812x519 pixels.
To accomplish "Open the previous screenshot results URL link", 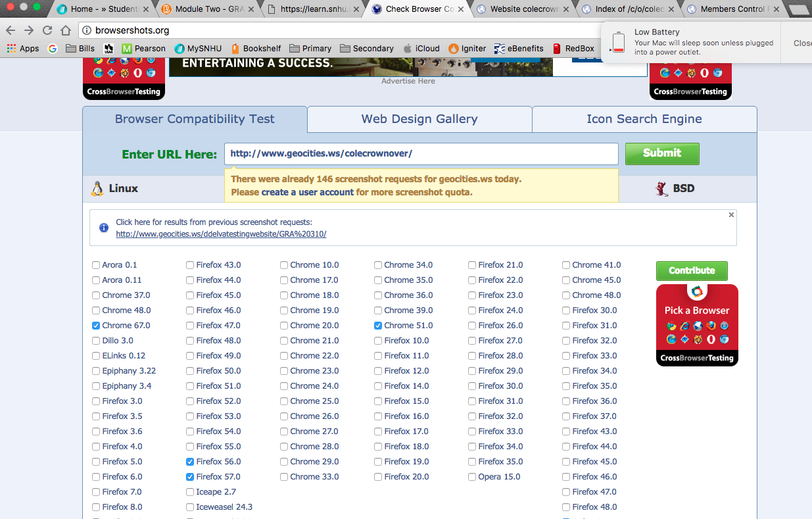I will 221,234.
